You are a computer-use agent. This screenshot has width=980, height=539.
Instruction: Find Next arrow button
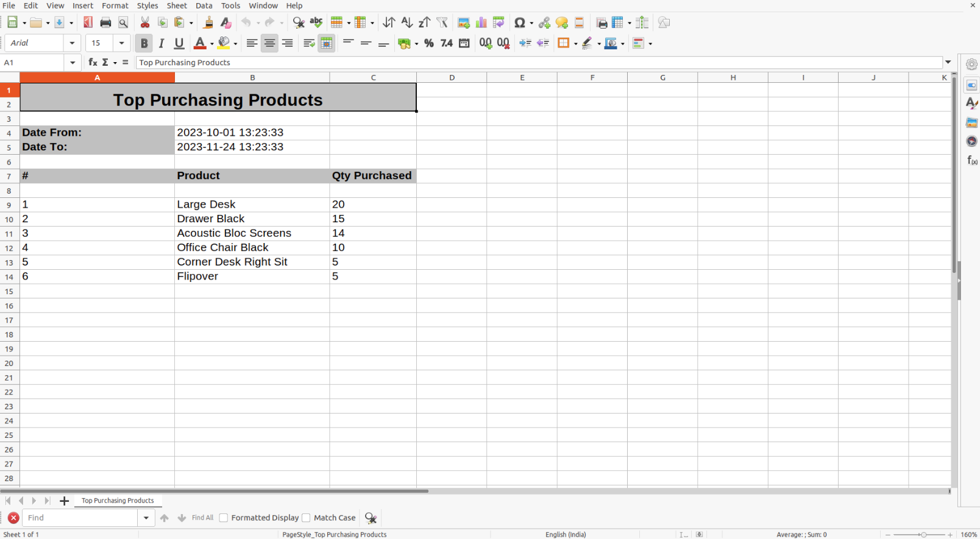[x=182, y=518]
